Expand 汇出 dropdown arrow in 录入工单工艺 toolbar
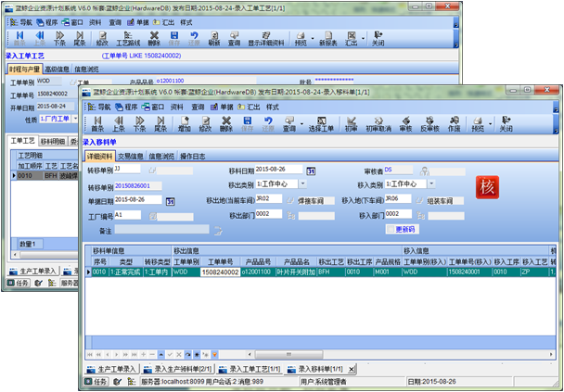The width and height of the screenshot is (564, 392). [x=363, y=38]
